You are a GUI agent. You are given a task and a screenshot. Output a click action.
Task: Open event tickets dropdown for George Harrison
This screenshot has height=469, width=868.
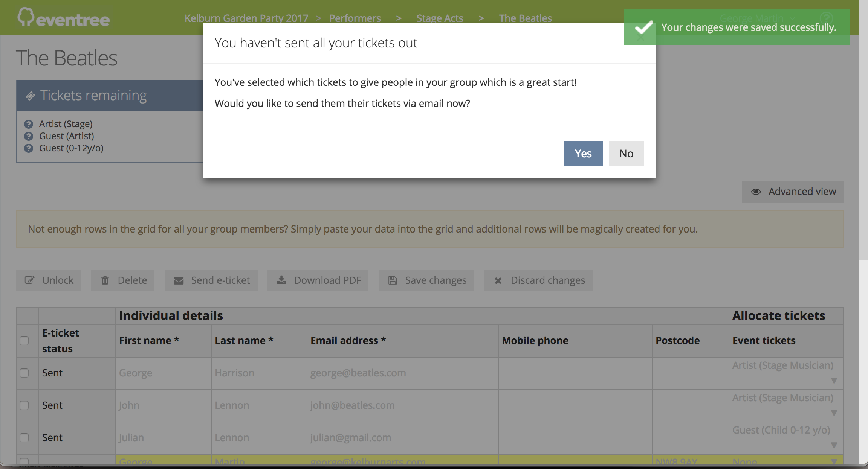click(834, 381)
